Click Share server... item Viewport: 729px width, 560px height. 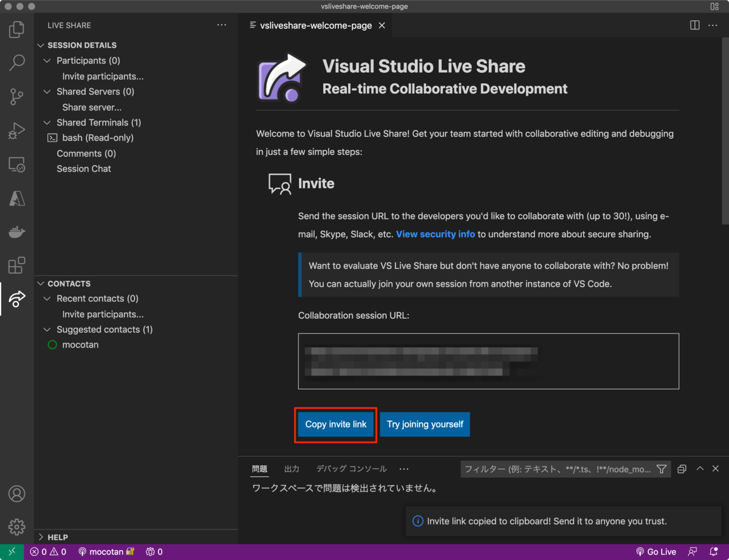coord(92,108)
